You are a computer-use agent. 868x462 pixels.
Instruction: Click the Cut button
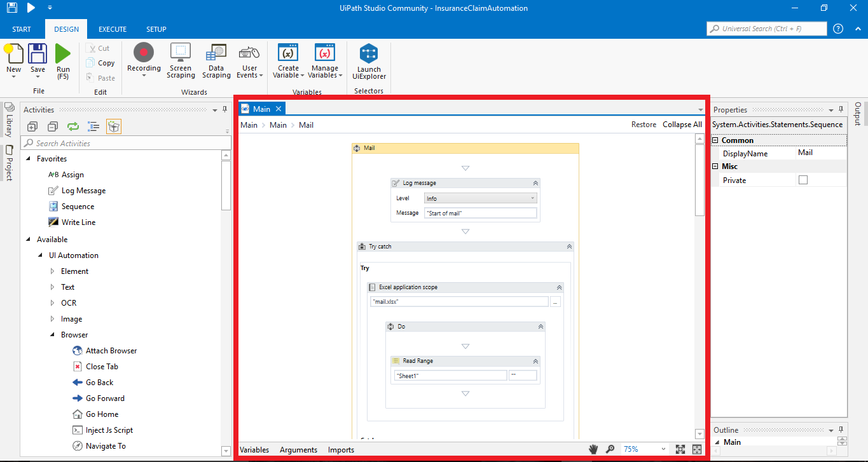(x=99, y=48)
